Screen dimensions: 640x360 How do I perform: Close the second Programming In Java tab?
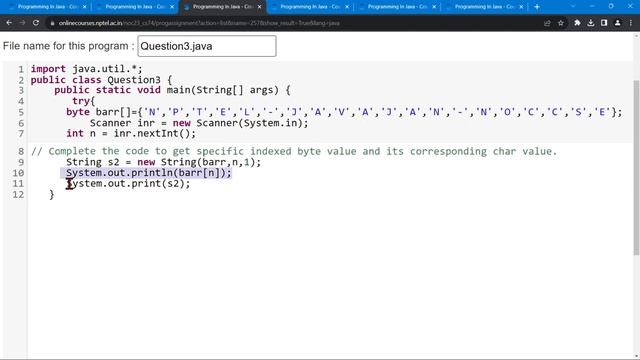pyautogui.click(x=172, y=7)
